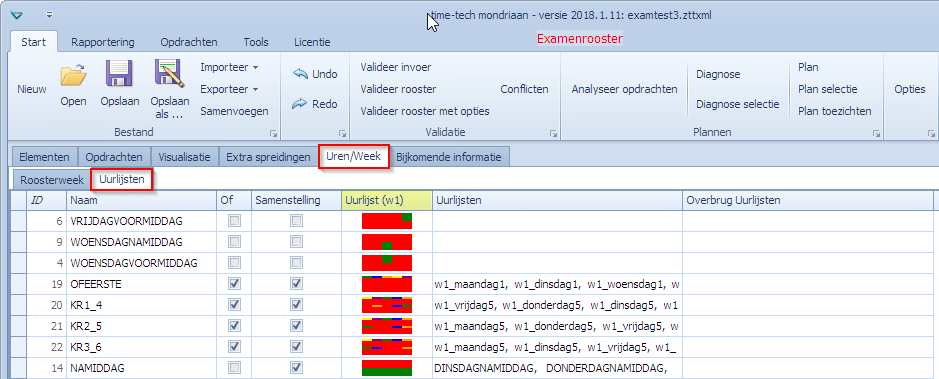Toggle the Of checkbox for WOENSDAGNAMIDDAG
This screenshot has width=939, height=379.
pyautogui.click(x=234, y=242)
